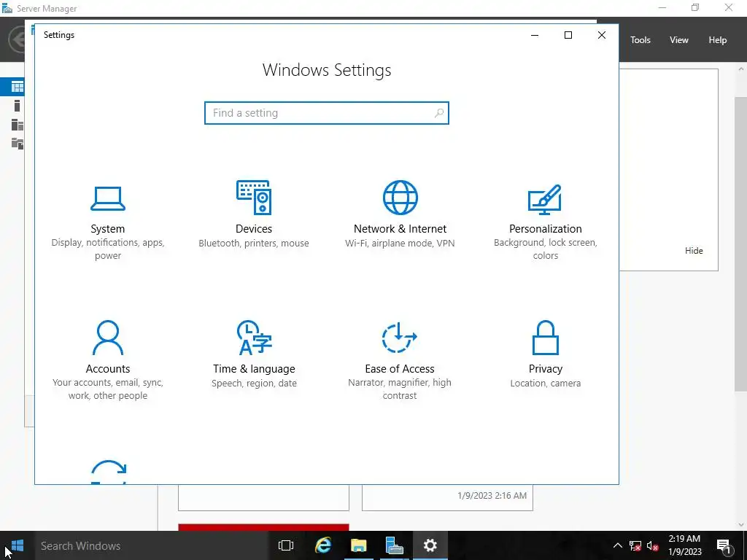Select the Time & language label
The width and height of the screenshot is (747, 560).
coord(254,368)
